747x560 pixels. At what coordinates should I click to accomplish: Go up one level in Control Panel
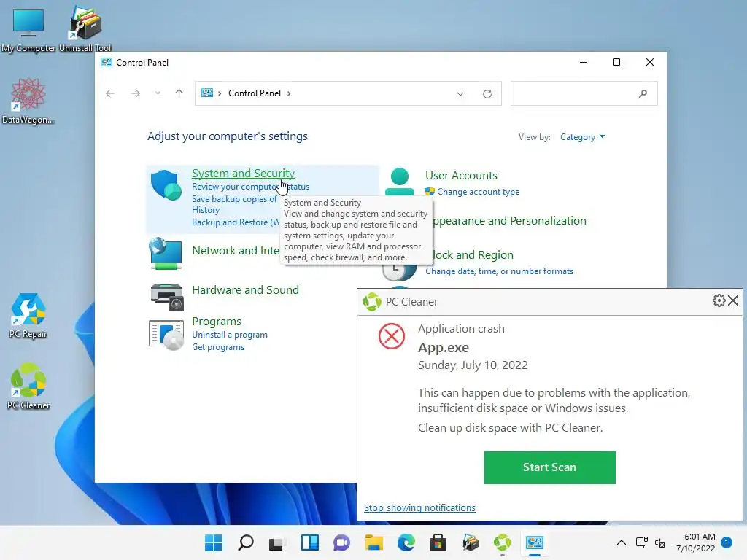coord(179,93)
